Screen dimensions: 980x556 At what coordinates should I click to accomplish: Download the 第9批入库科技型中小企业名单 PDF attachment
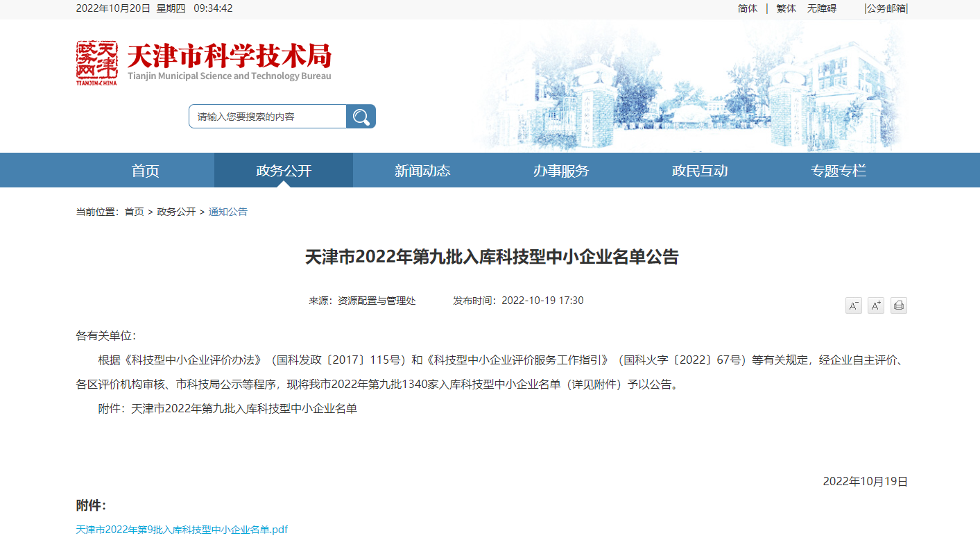coord(182,530)
